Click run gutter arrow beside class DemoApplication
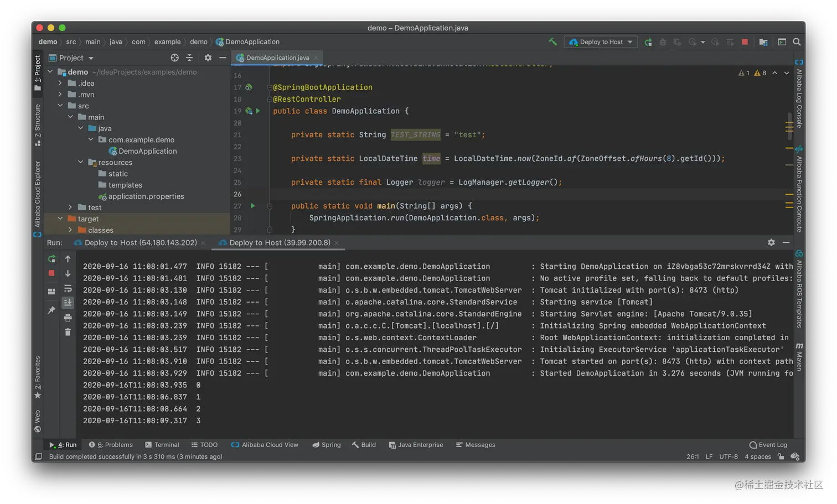 (258, 111)
